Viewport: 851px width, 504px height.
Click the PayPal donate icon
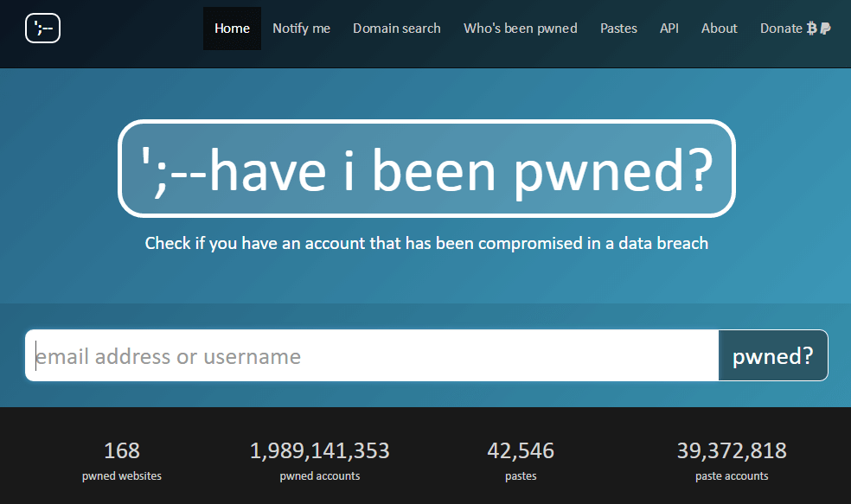pos(825,29)
